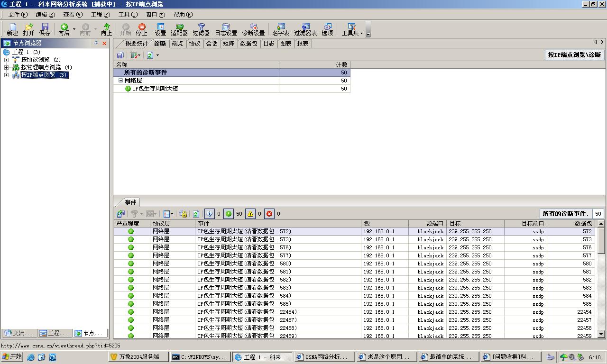Click the 保存 (Save) project icon
This screenshot has height=364, width=607.
tap(45, 29)
